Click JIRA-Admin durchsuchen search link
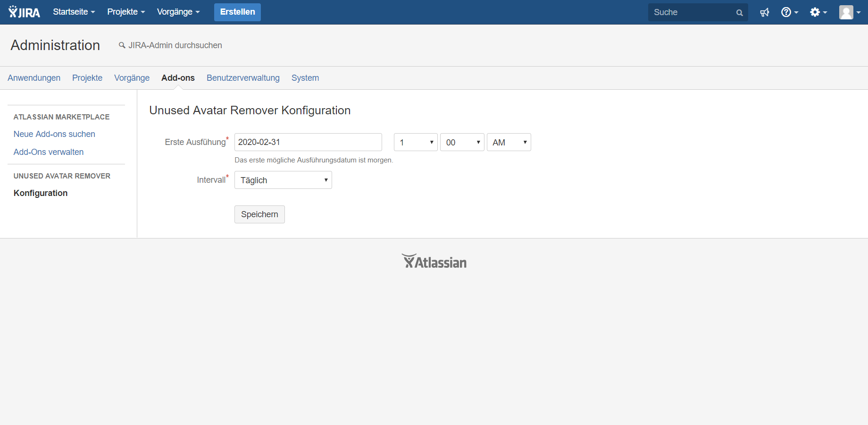 coord(175,45)
